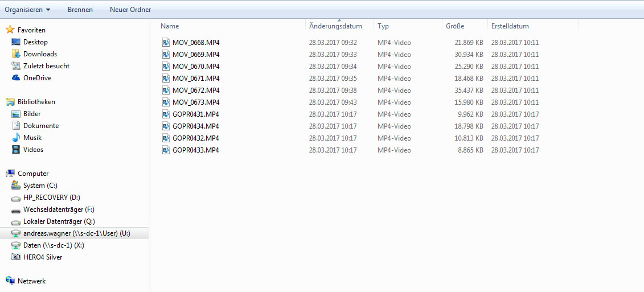The width and height of the screenshot is (644, 292).
Task: Click the Brennen toolbar button
Action: (x=80, y=10)
